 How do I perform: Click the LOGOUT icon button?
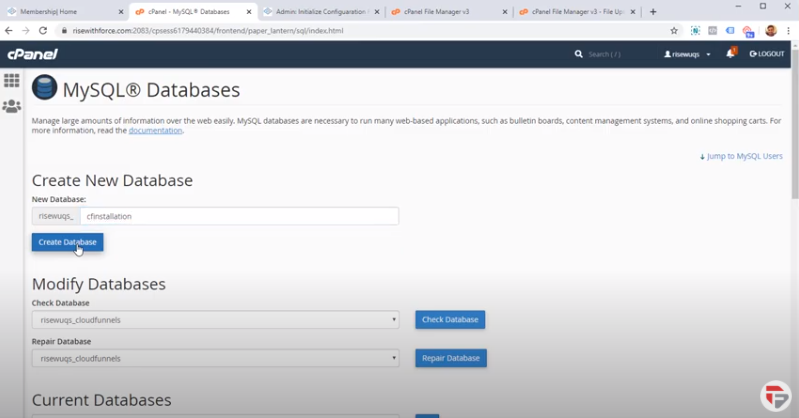coord(766,54)
